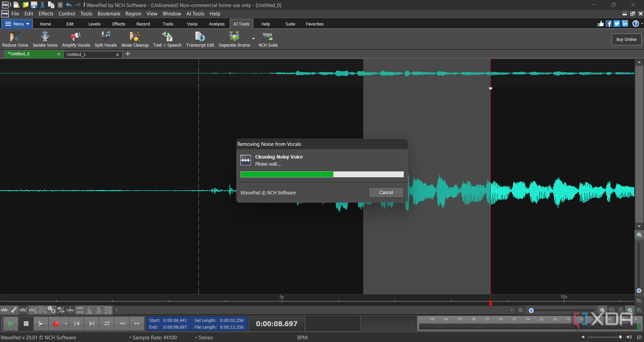Viewport: 644px width, 342px height.
Task: Click the volume slider in status bar
Action: pos(605,337)
